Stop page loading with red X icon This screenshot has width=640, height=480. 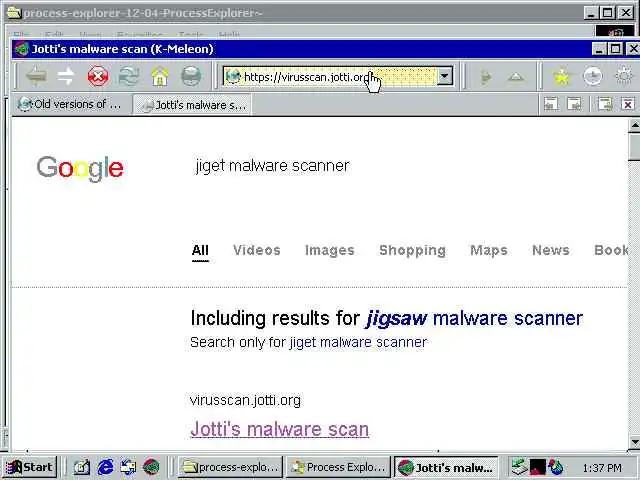[x=98, y=76]
